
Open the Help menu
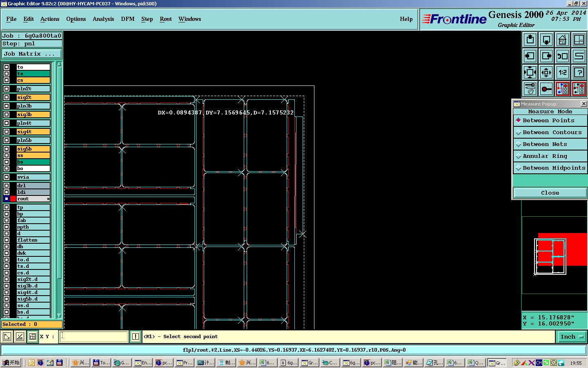[x=406, y=19]
